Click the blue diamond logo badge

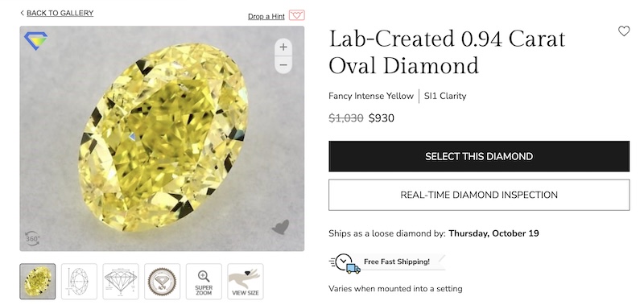tap(35, 40)
